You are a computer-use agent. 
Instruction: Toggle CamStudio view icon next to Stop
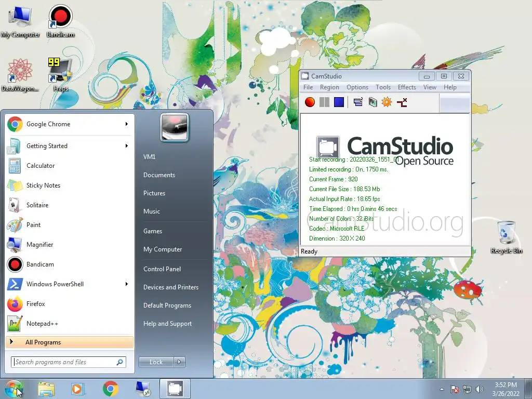(x=358, y=102)
